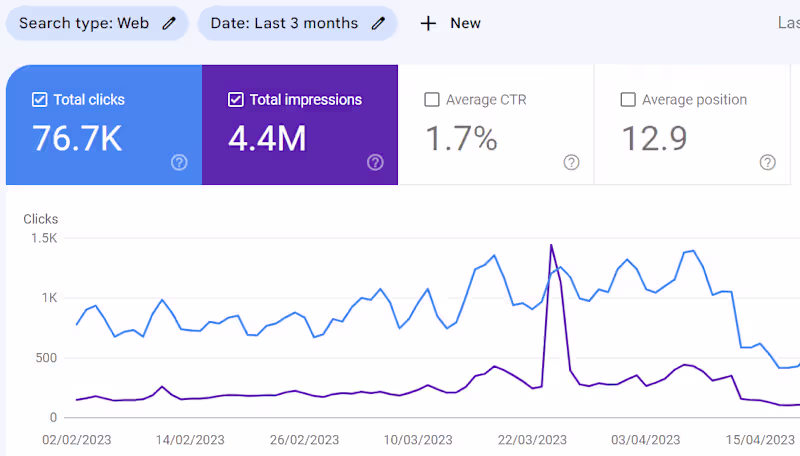
Task: Select the 76.7K total clicks value
Action: [x=77, y=139]
